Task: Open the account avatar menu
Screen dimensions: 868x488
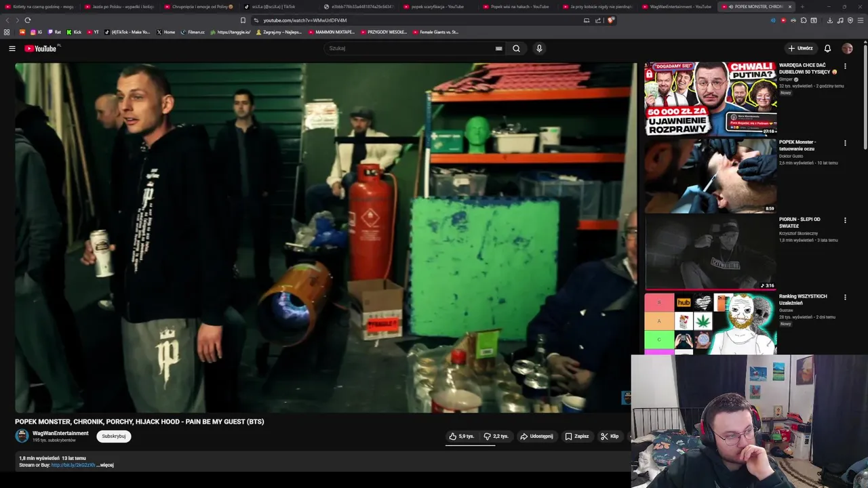Action: [847, 48]
